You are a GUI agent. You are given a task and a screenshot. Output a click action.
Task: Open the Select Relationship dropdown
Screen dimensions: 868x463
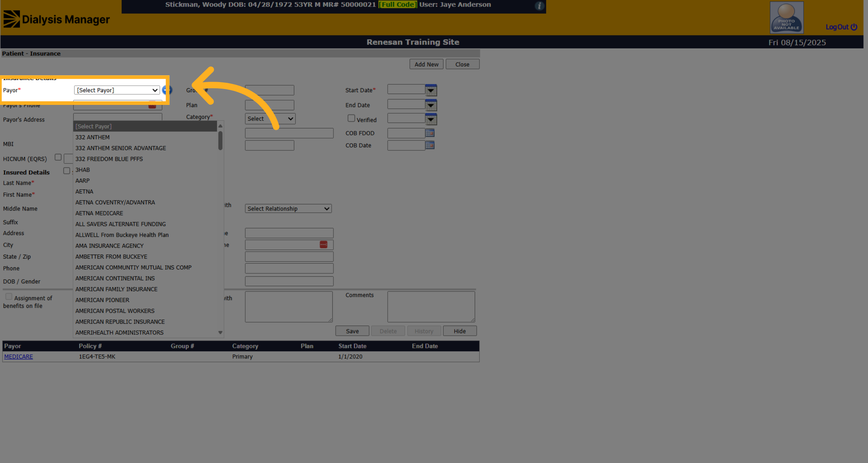click(x=288, y=209)
